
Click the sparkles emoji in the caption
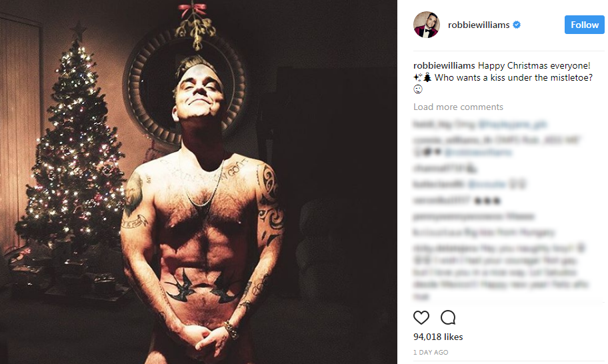(x=417, y=77)
